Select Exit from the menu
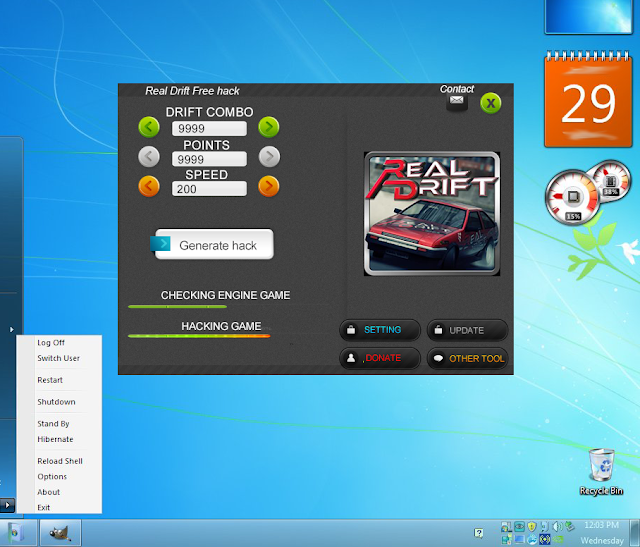Screen dimensions: 640x547 pos(43,507)
